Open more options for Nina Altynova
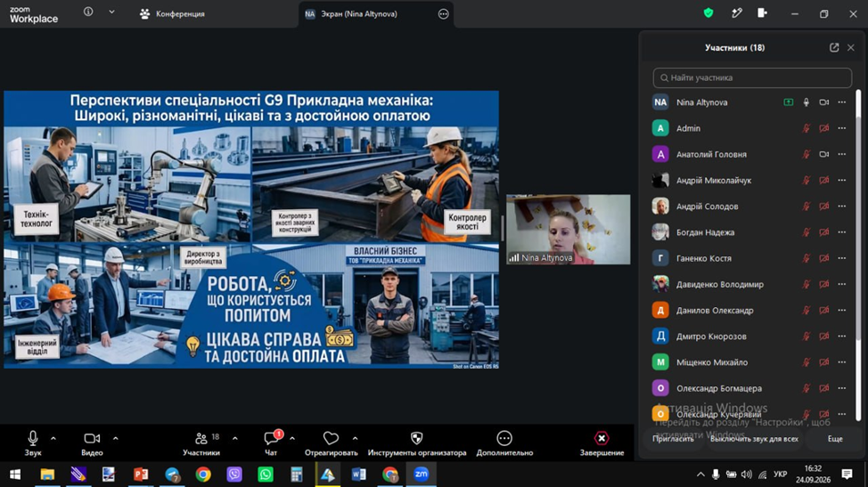 842,102
